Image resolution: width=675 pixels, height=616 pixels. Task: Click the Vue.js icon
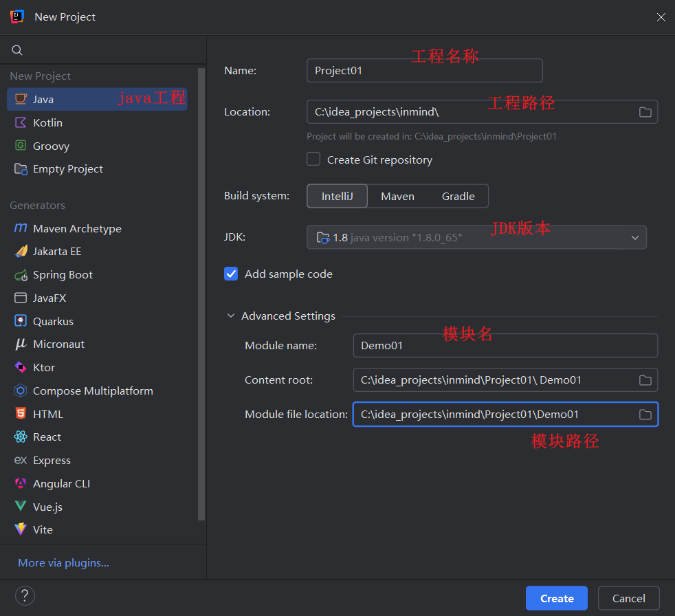pos(21,506)
